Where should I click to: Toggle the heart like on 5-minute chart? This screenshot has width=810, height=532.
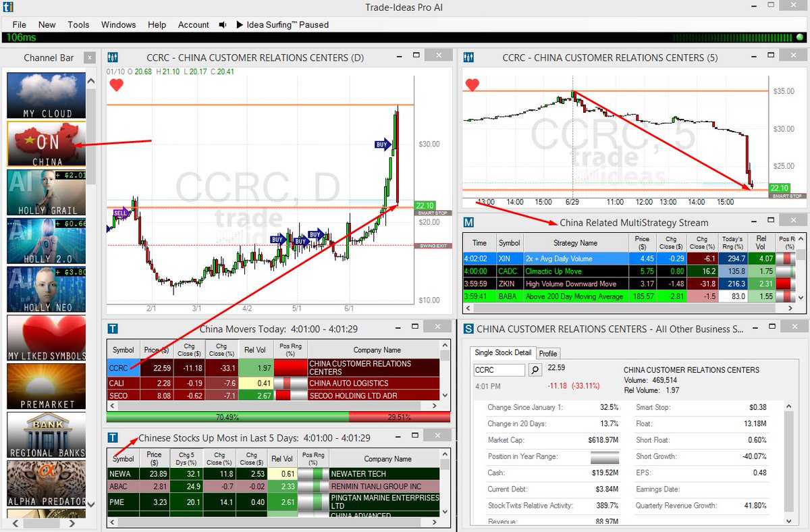[x=472, y=84]
